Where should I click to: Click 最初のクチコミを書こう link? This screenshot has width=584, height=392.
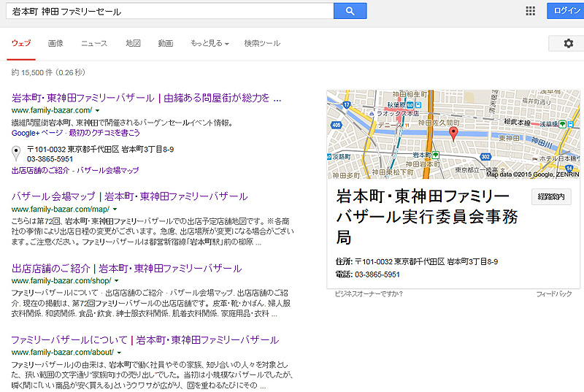(104, 133)
